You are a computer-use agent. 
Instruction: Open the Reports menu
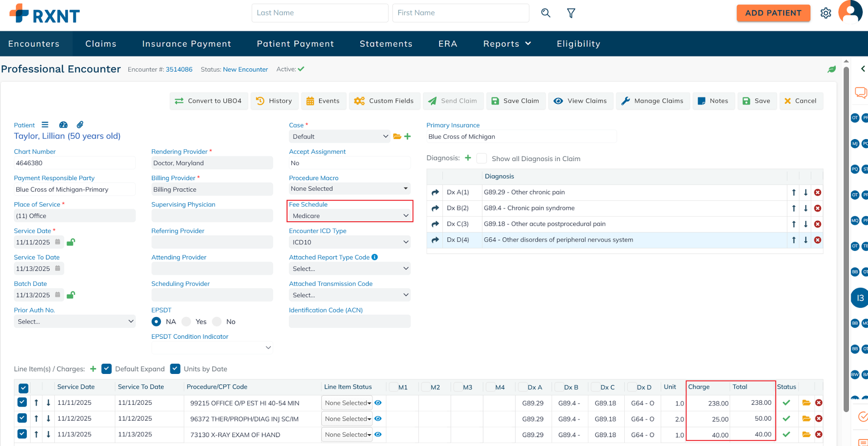[x=506, y=44]
